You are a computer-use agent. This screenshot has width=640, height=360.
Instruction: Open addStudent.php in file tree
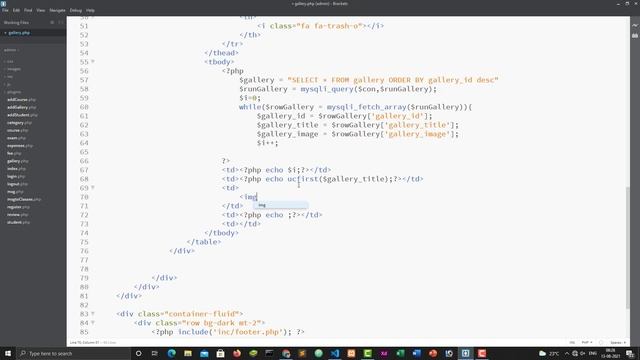pyautogui.click(x=22, y=115)
